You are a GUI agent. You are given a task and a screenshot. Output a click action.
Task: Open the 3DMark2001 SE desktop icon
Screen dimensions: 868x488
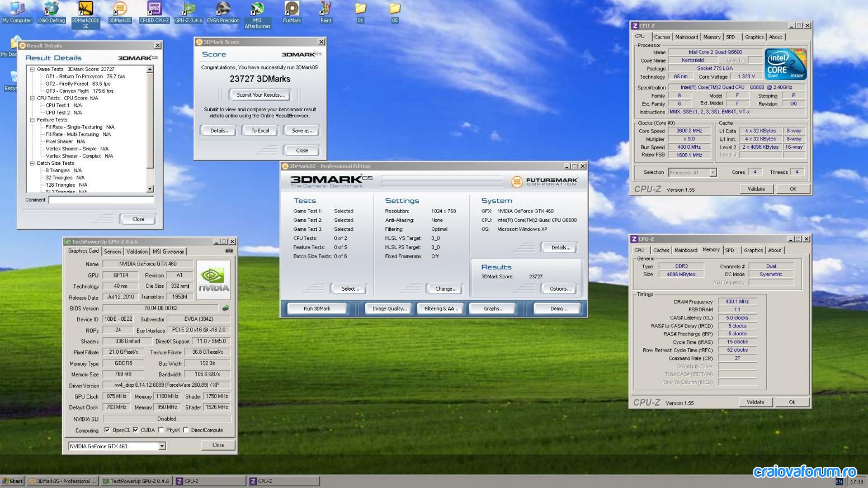(86, 15)
